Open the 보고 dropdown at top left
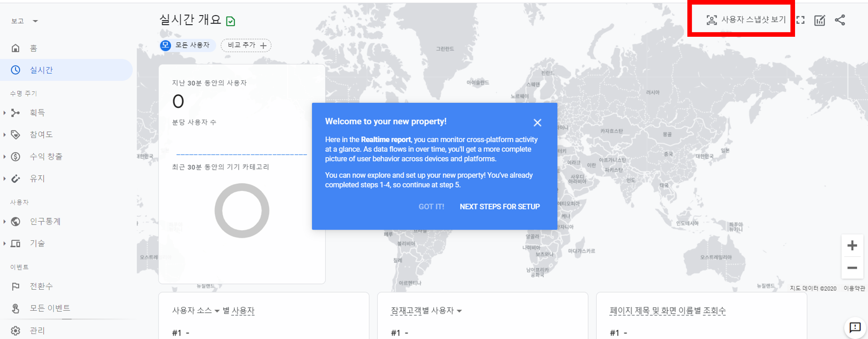The image size is (868, 339). coord(25,21)
